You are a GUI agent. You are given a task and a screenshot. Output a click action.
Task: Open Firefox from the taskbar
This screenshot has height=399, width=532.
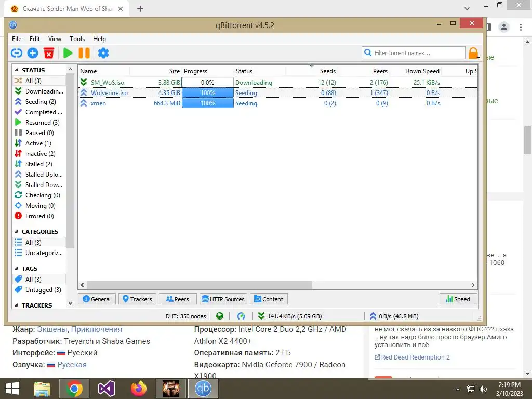click(138, 389)
